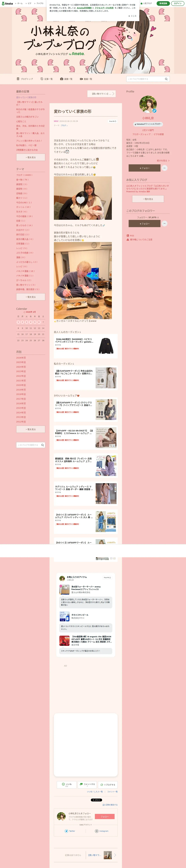Open the HOMME cardigan product card

click(x=86, y=346)
